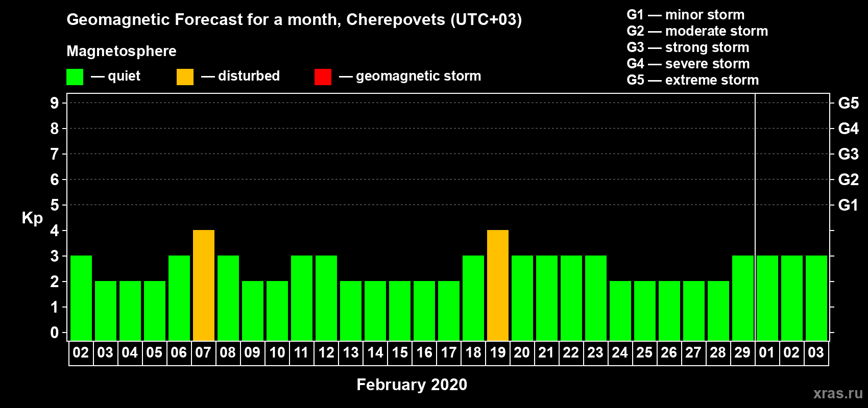This screenshot has height=408, width=868.
Task: Click the green bar above date 06
Action: (x=179, y=298)
